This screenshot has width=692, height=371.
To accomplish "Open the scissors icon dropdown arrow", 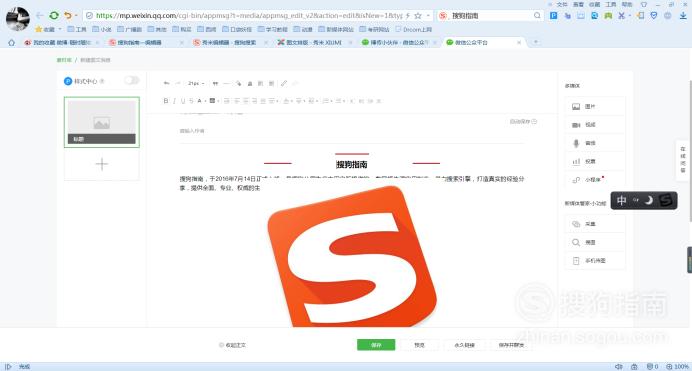I will click(629, 15).
